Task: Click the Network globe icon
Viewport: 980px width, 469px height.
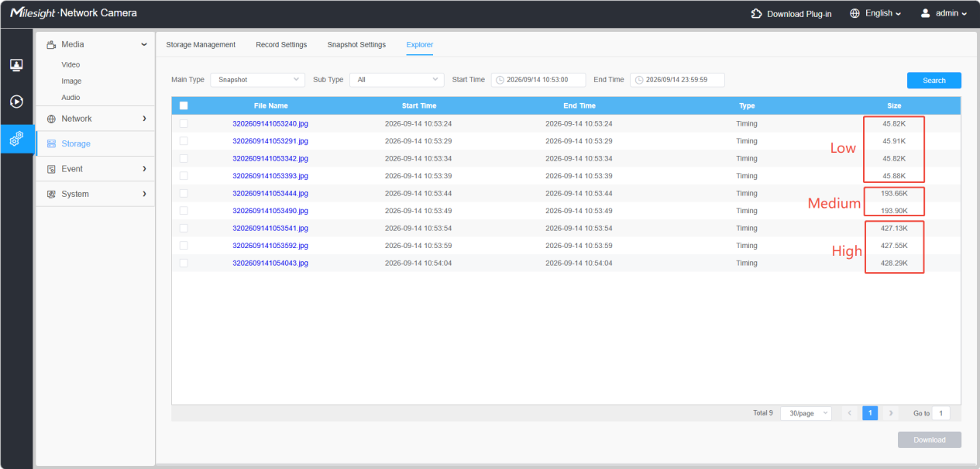Action: pos(52,119)
